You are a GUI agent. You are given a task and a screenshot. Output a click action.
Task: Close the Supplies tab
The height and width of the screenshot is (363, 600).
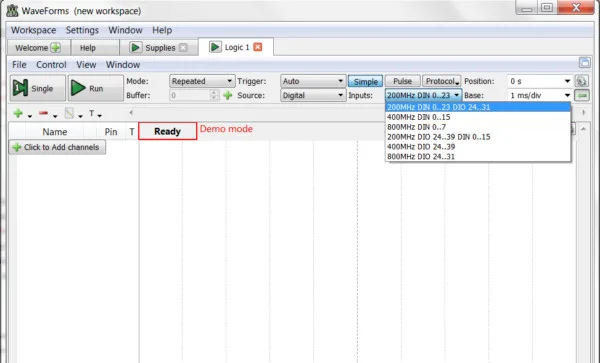click(183, 47)
